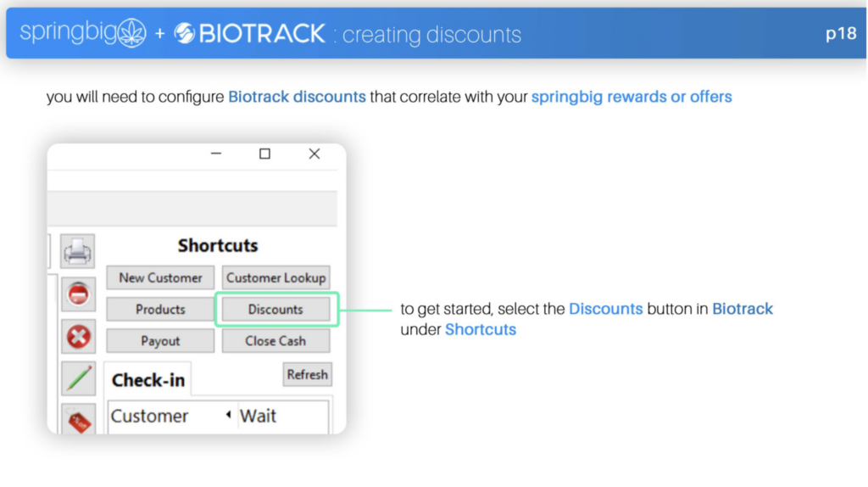Click the red X cancel icon
This screenshot has height=487, width=868.
78,336
